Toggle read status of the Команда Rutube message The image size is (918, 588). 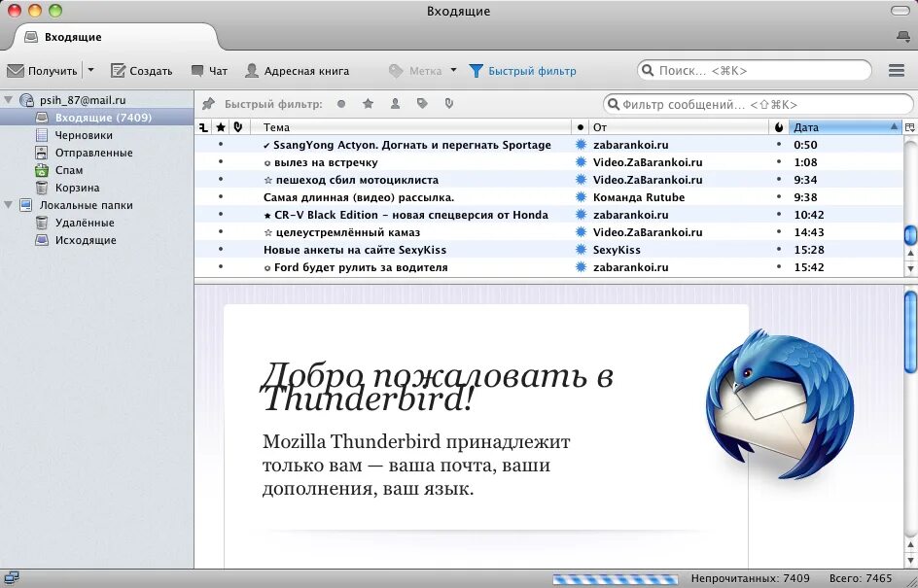pos(581,197)
